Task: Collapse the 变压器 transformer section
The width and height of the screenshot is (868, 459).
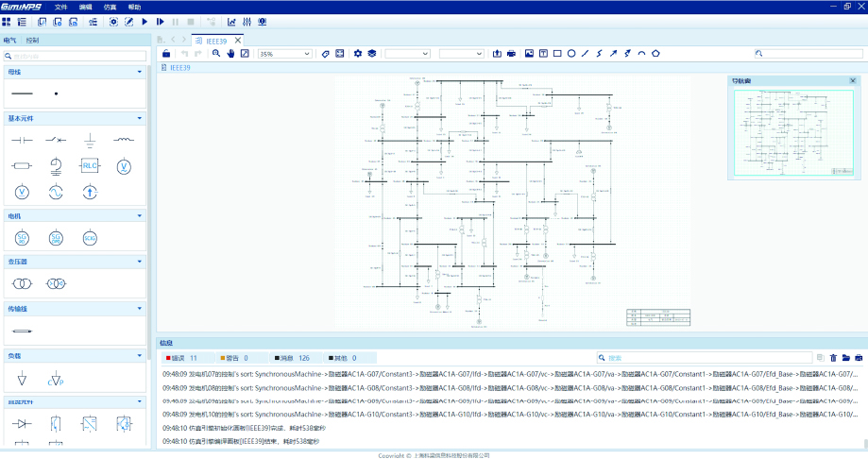Action: (x=140, y=261)
